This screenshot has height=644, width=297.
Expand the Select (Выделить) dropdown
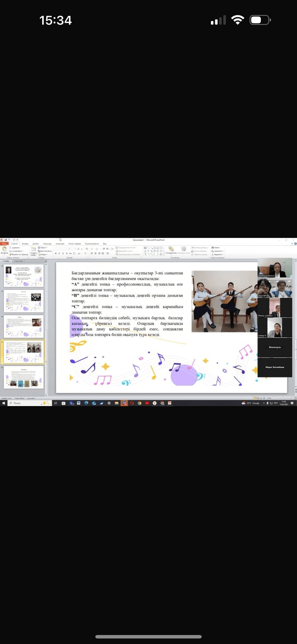click(218, 254)
